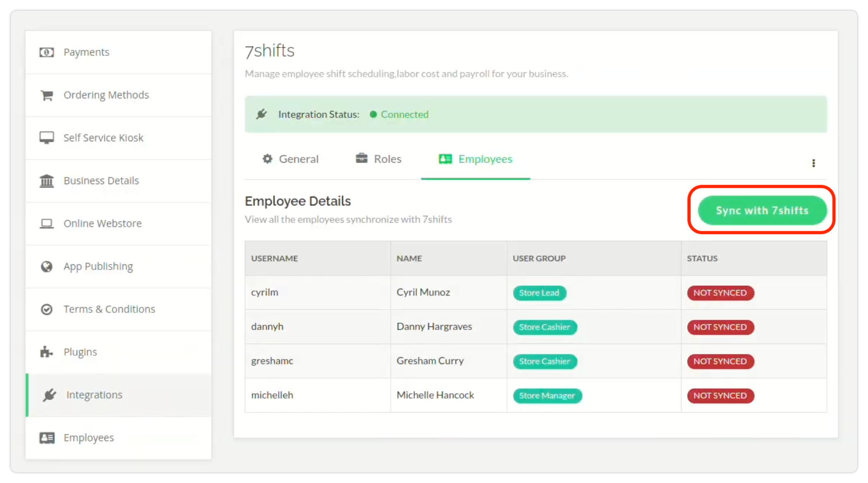Screen dimensions: 868x483
Task: Click Danny Hargraves' Store Cashier badge
Action: (545, 327)
